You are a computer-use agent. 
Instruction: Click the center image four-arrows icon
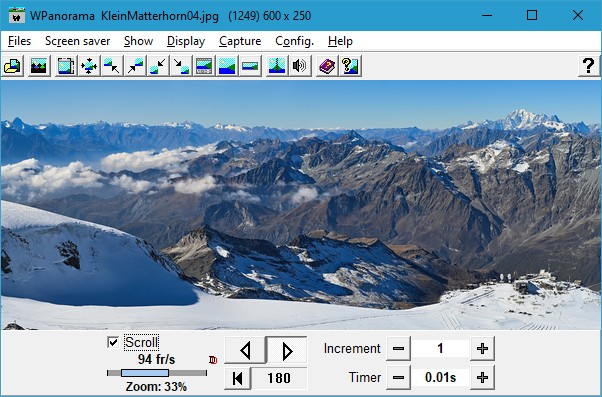click(x=89, y=66)
